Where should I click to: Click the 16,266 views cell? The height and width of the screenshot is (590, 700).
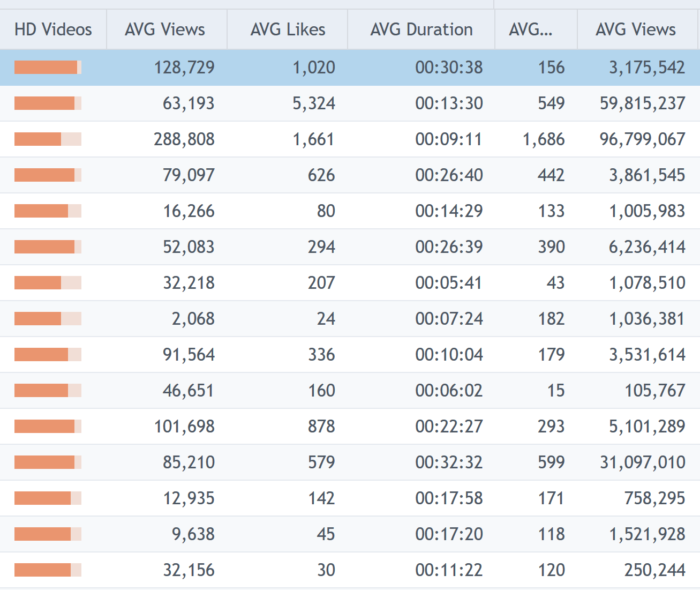(x=189, y=211)
